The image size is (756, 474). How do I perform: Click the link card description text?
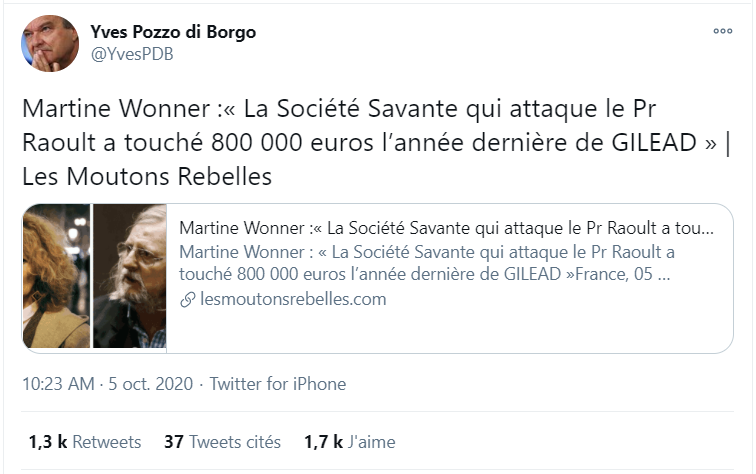(427, 263)
